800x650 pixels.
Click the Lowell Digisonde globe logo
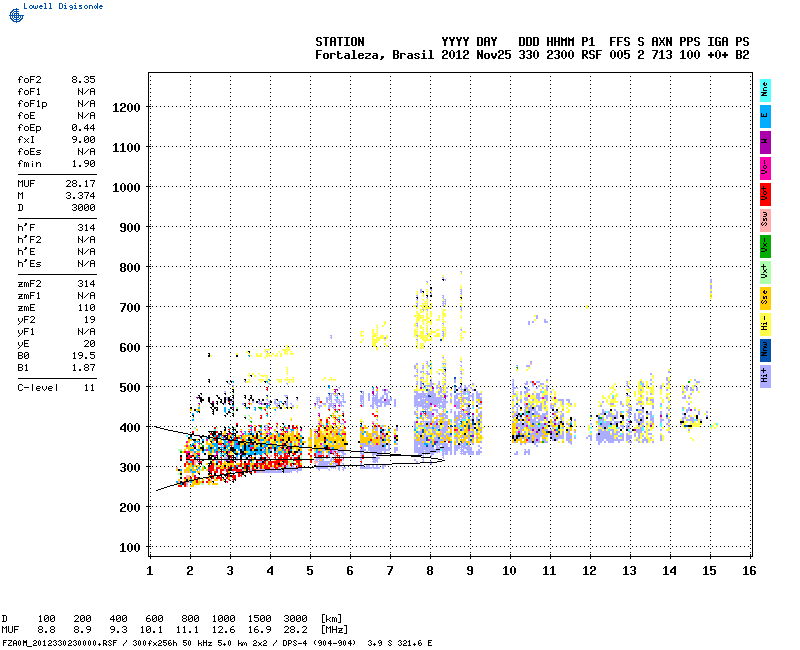click(x=16, y=15)
